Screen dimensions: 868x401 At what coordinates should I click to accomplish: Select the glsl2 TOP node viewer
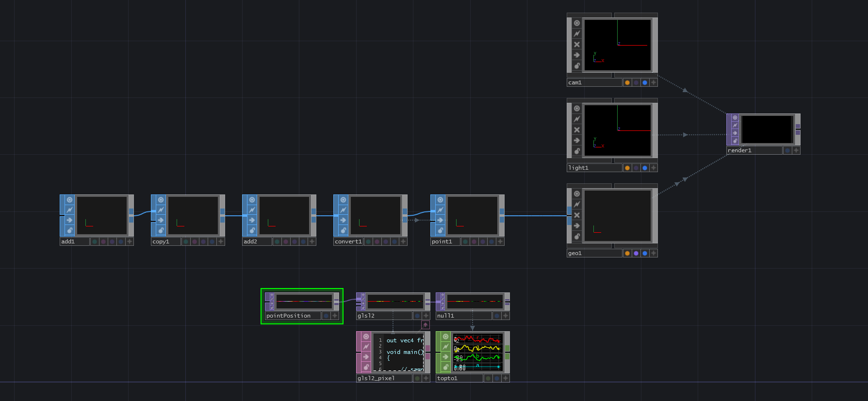(395, 302)
